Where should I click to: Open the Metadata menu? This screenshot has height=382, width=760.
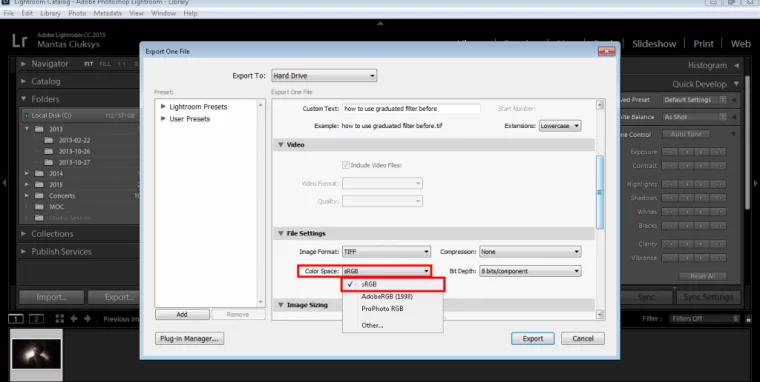108,13
